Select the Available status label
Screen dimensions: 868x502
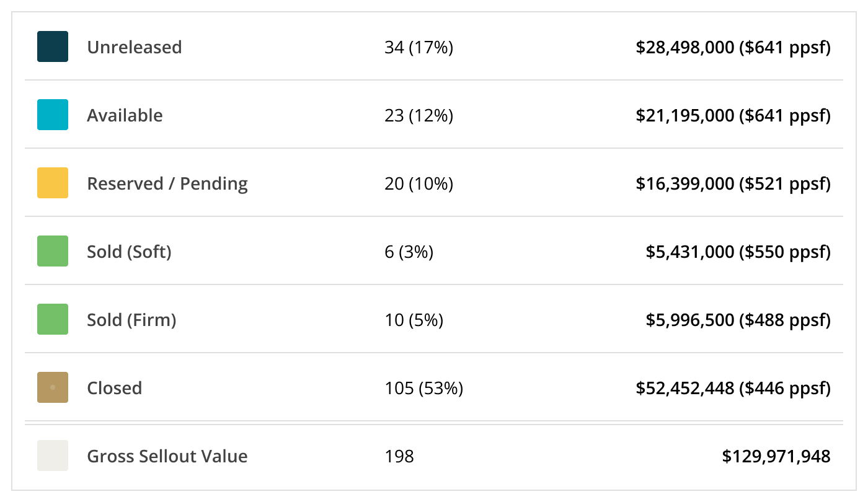click(x=125, y=115)
